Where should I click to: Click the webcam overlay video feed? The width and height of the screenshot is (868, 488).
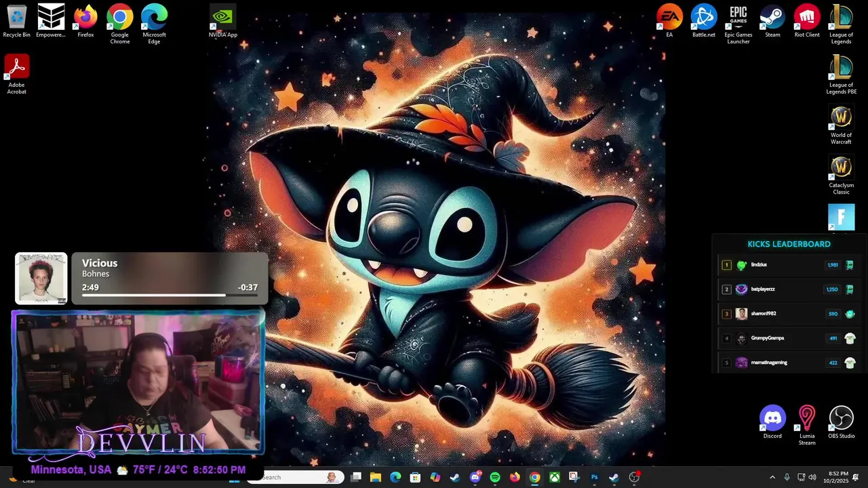click(138, 382)
